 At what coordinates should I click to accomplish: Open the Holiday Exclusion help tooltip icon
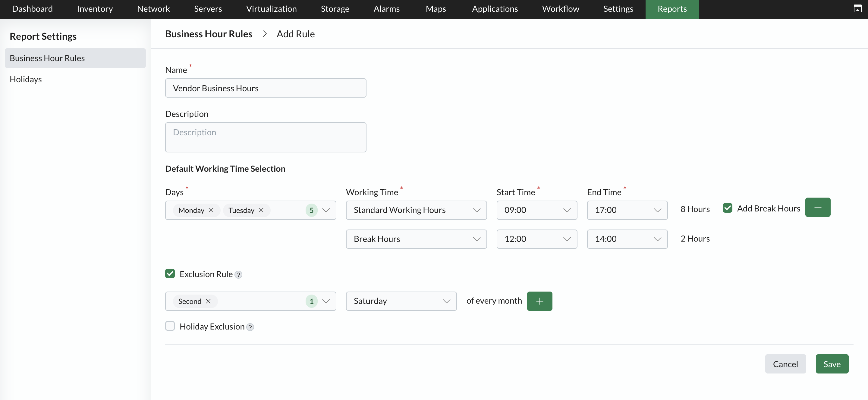click(250, 327)
